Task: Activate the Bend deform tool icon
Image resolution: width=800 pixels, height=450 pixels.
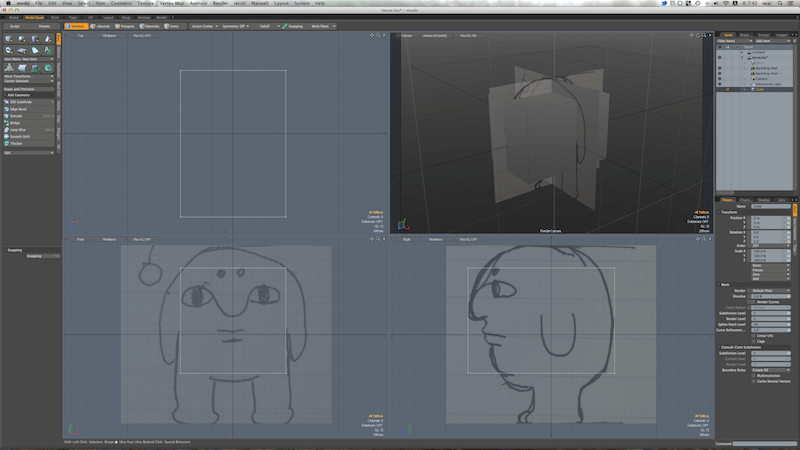Action: point(22,68)
